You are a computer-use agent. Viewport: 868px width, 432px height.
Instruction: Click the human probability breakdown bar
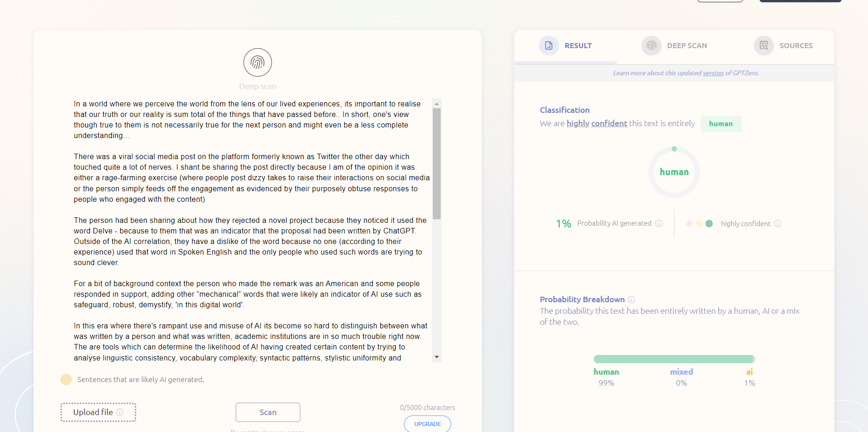(673, 359)
